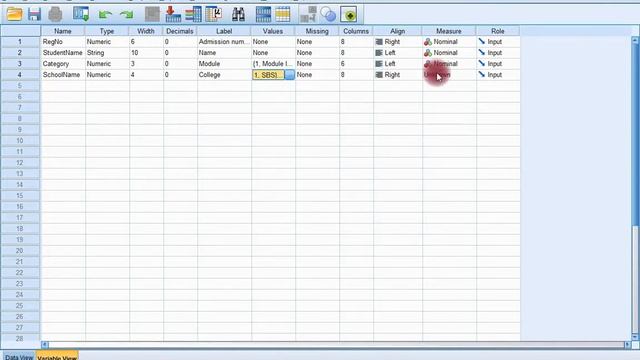The image size is (640, 360).
Task: Click Right align cell for SchoolName
Action: (398, 75)
